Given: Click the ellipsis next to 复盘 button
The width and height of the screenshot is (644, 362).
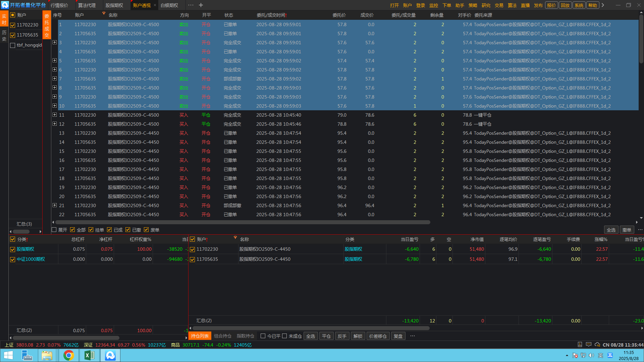Looking at the screenshot, I should click(x=413, y=336).
